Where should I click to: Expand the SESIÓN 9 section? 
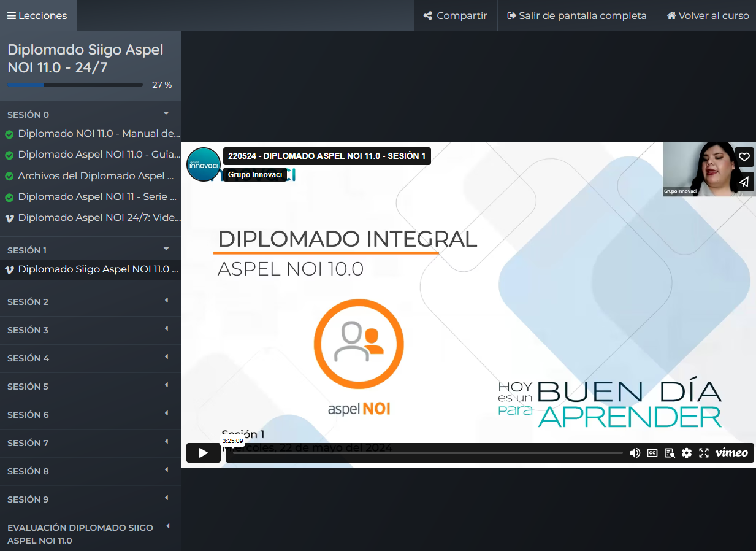(x=91, y=499)
